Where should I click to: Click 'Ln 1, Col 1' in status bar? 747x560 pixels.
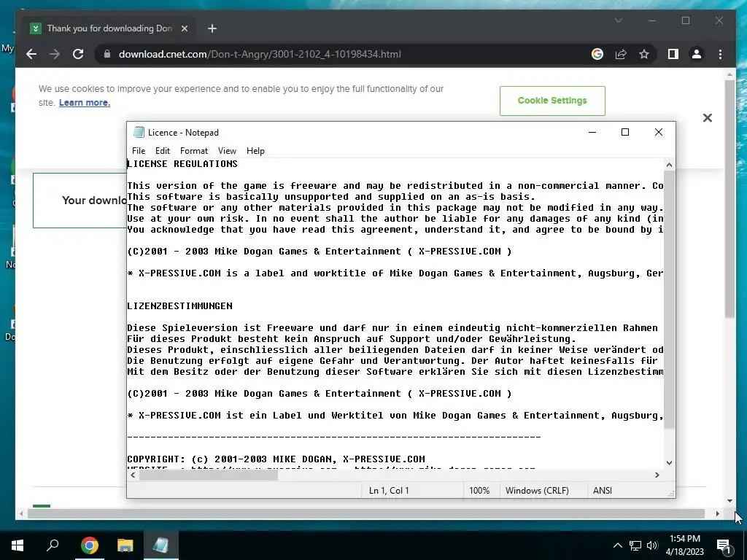[x=389, y=491]
